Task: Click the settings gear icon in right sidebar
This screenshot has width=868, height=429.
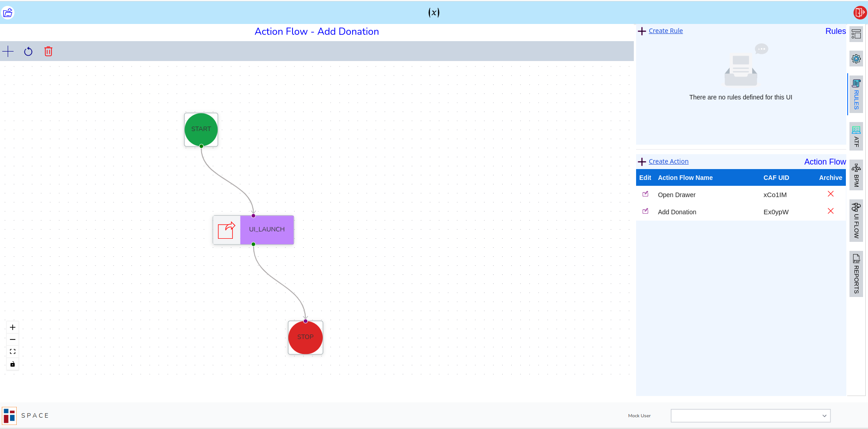Action: (856, 59)
